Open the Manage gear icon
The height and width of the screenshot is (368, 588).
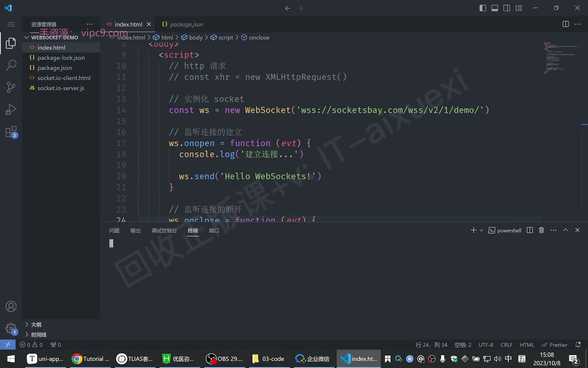point(11,328)
